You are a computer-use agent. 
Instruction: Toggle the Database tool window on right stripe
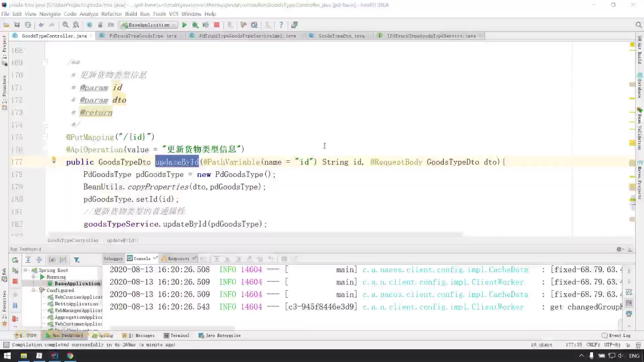point(640,85)
